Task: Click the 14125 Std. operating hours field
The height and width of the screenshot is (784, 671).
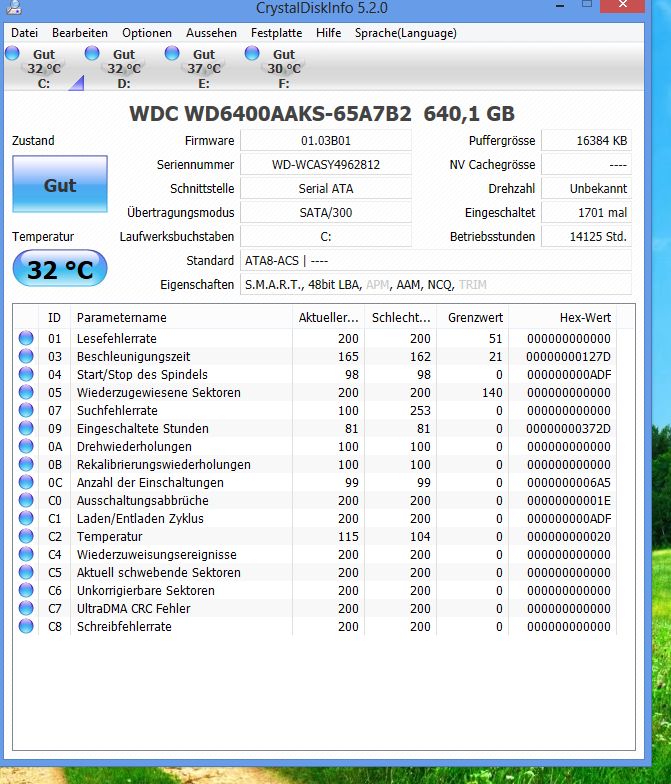Action: tap(586, 236)
